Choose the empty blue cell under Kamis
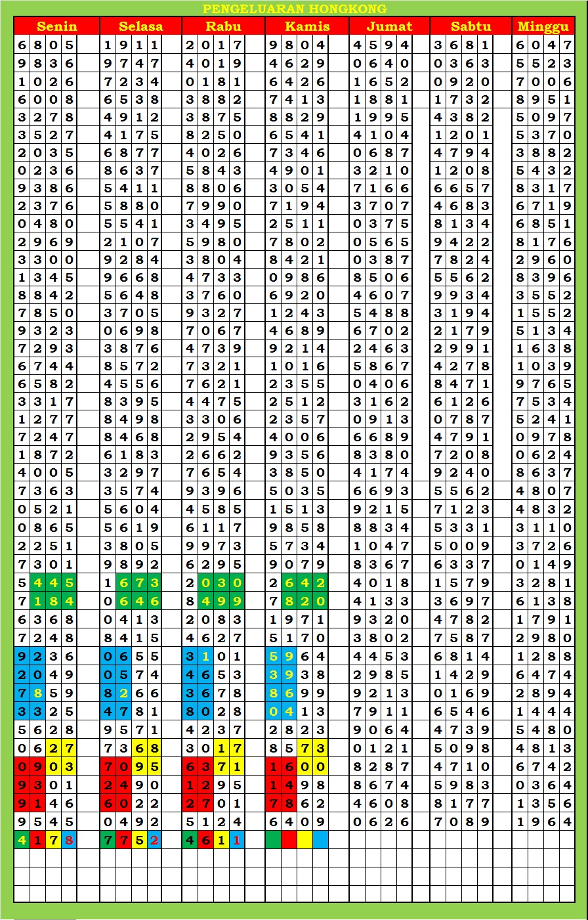The image size is (588, 920). 320,839
